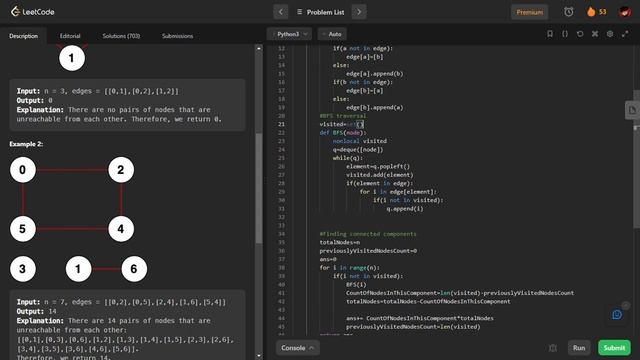Open the Solutions (703) tab
The image size is (640, 360).
point(121,36)
